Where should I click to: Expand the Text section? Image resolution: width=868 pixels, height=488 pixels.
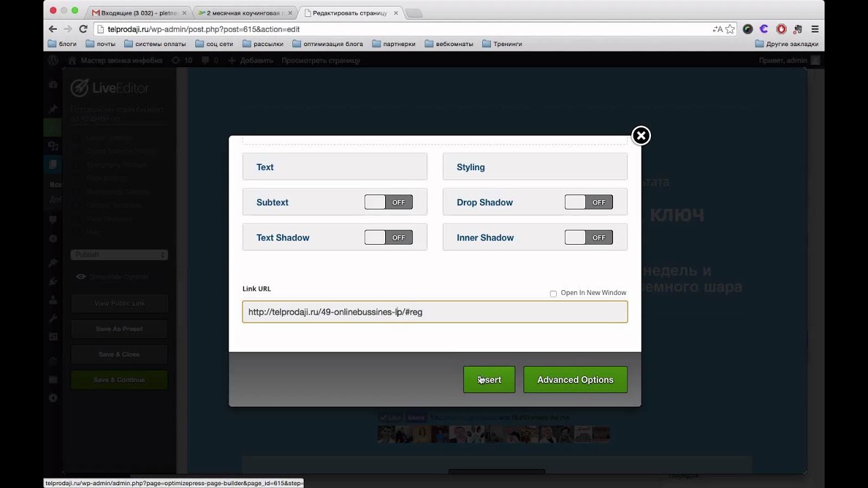pos(335,167)
